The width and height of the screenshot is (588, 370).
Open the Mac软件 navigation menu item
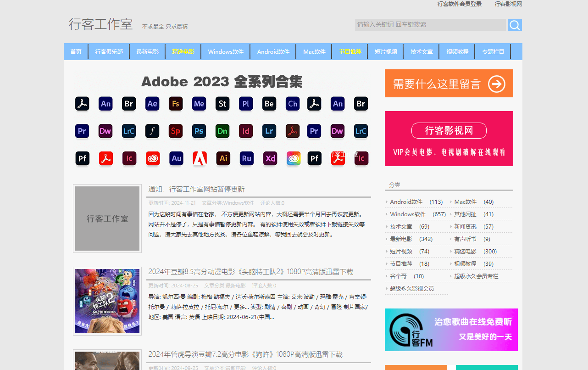click(314, 51)
